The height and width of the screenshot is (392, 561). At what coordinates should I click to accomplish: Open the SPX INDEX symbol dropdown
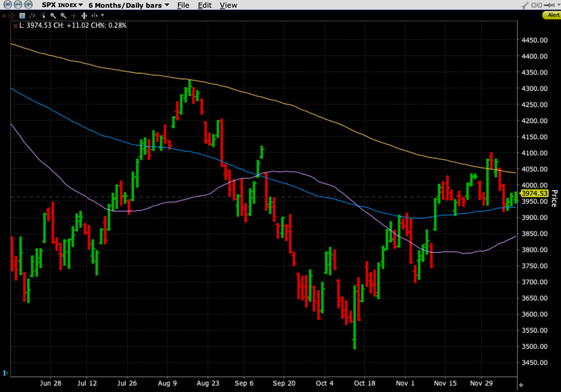[x=62, y=5]
